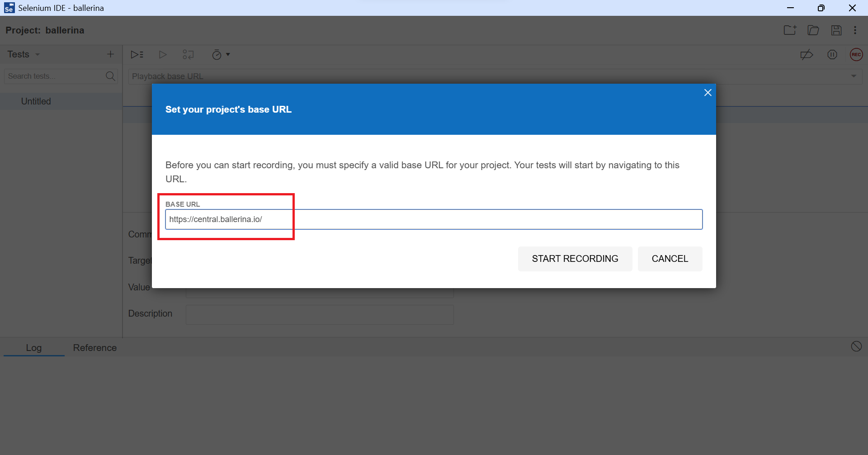Click CANCEL button in dialog
The image size is (868, 455).
coord(670,259)
